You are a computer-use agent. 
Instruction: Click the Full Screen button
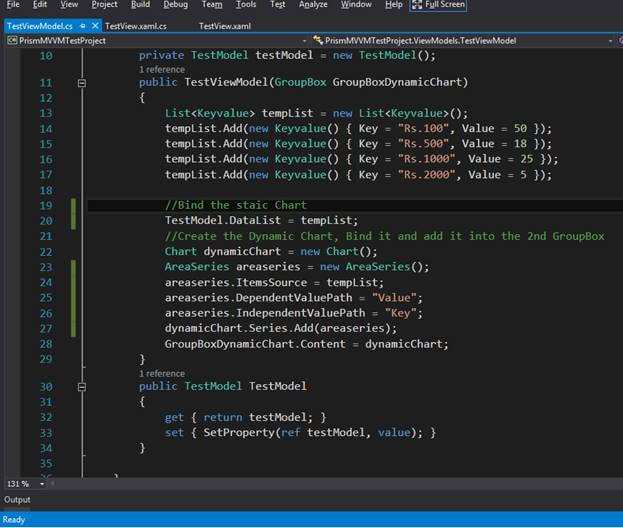pyautogui.click(x=438, y=5)
